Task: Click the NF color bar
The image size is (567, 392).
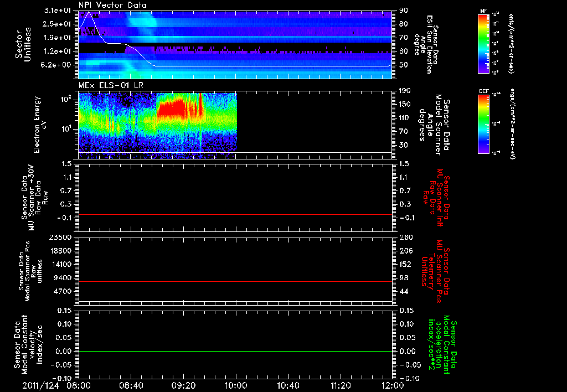Action: click(x=484, y=44)
